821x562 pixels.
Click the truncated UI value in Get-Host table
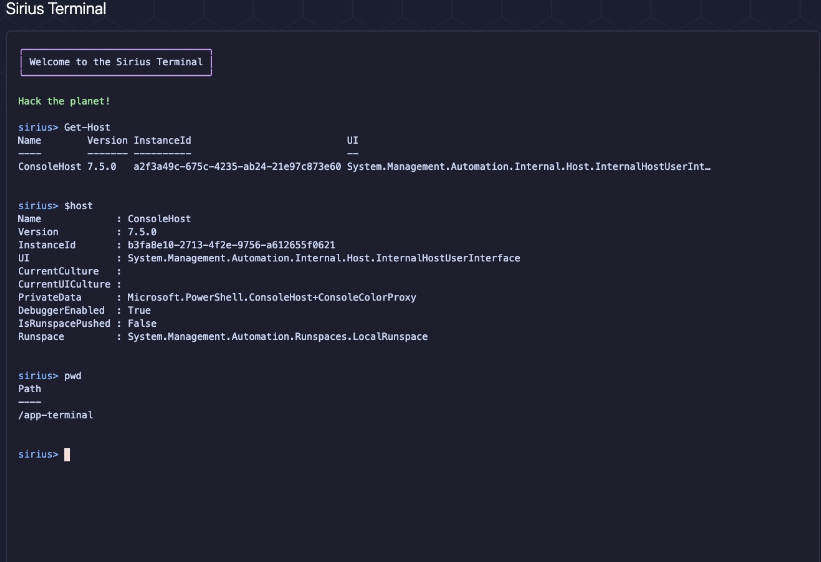point(528,166)
